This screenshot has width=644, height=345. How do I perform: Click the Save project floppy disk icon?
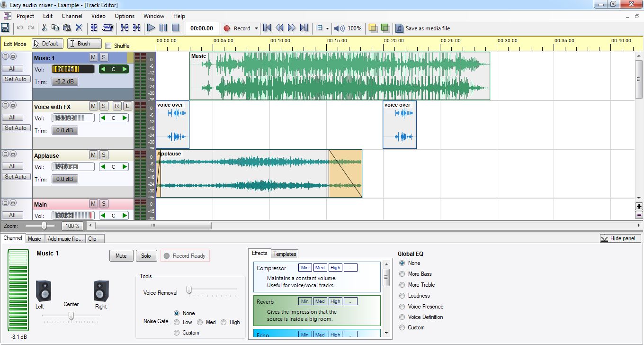click(x=5, y=28)
